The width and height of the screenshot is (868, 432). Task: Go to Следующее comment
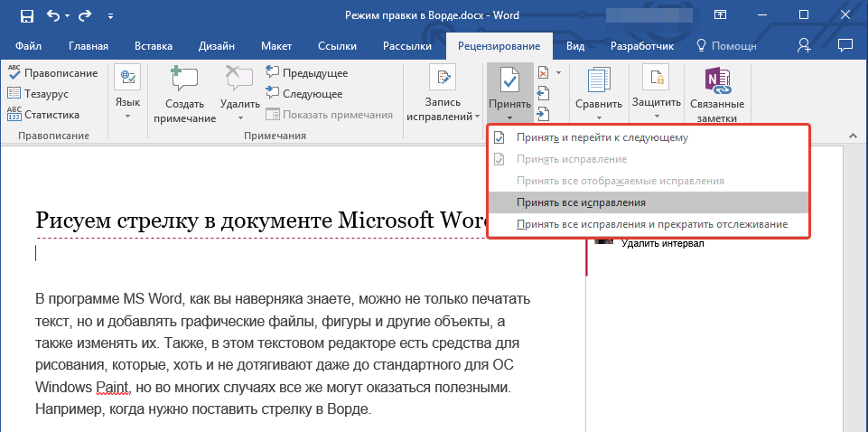point(303,94)
